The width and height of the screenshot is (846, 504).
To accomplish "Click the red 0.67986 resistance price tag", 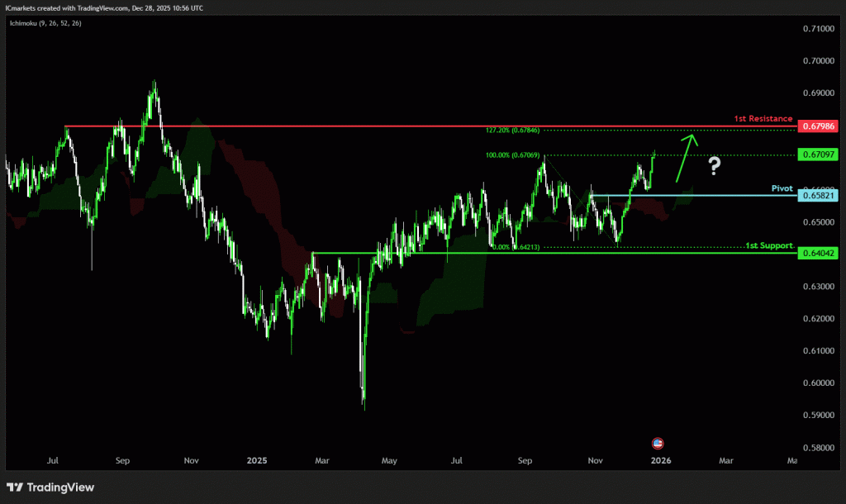I will coord(819,126).
